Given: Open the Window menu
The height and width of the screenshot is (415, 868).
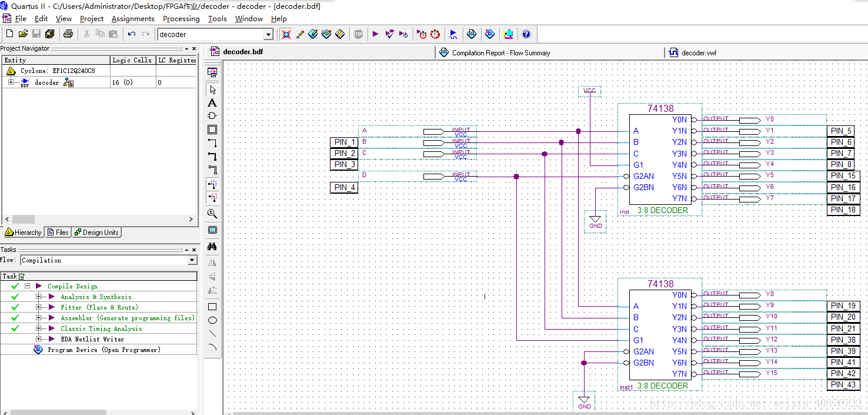Looking at the screenshot, I should point(249,19).
